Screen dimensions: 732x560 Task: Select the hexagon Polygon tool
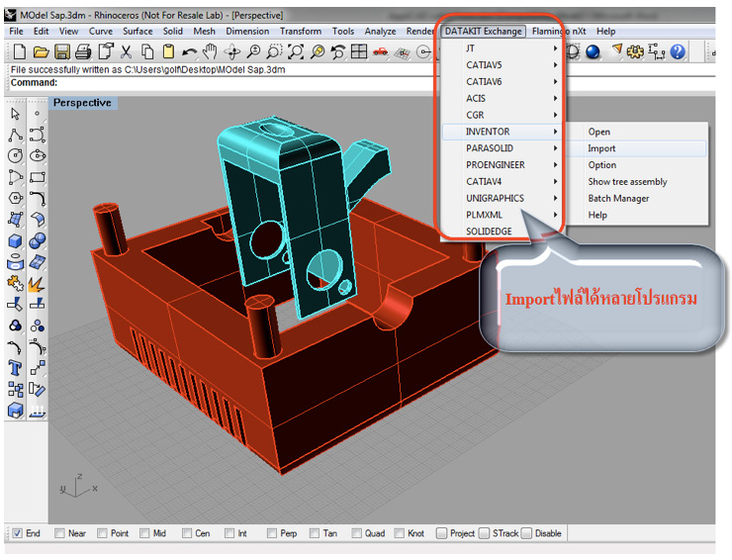(15, 198)
